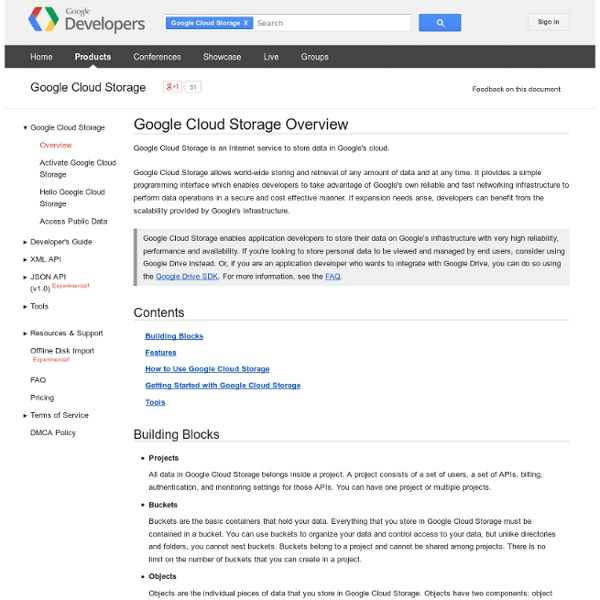Expand the Tools sidebar section
This screenshot has width=600, height=600.
(25, 307)
